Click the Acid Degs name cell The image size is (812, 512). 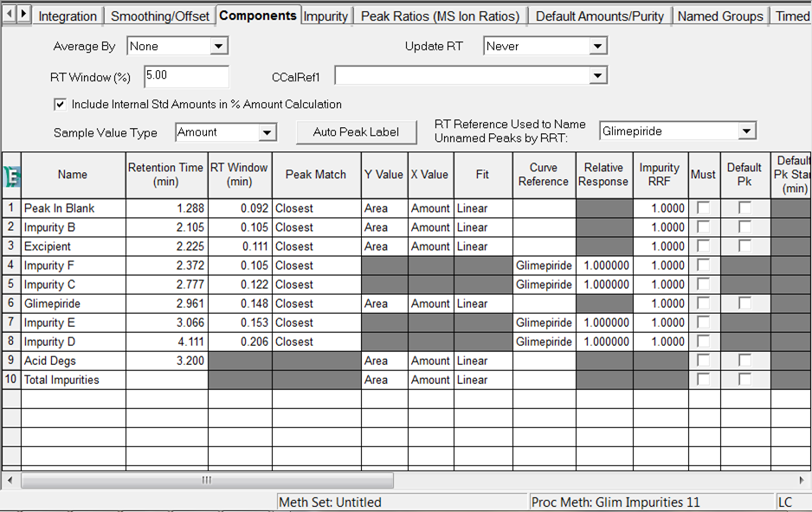73,361
